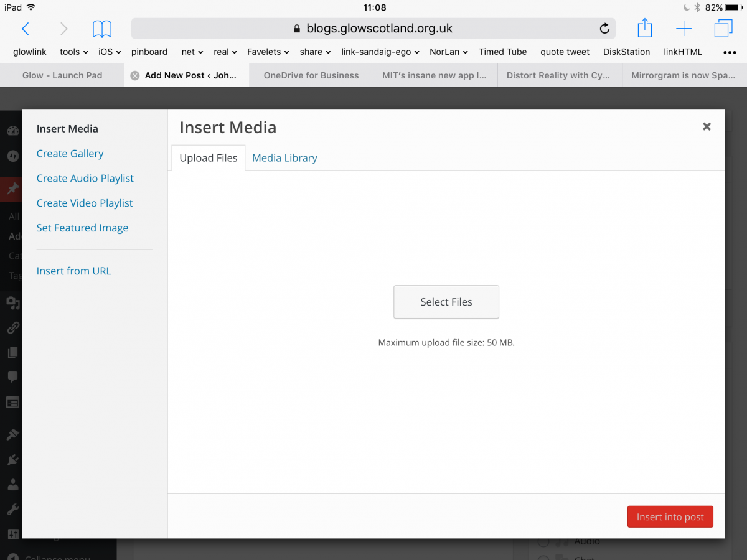Switch to OneDrive for Business tab

(311, 75)
